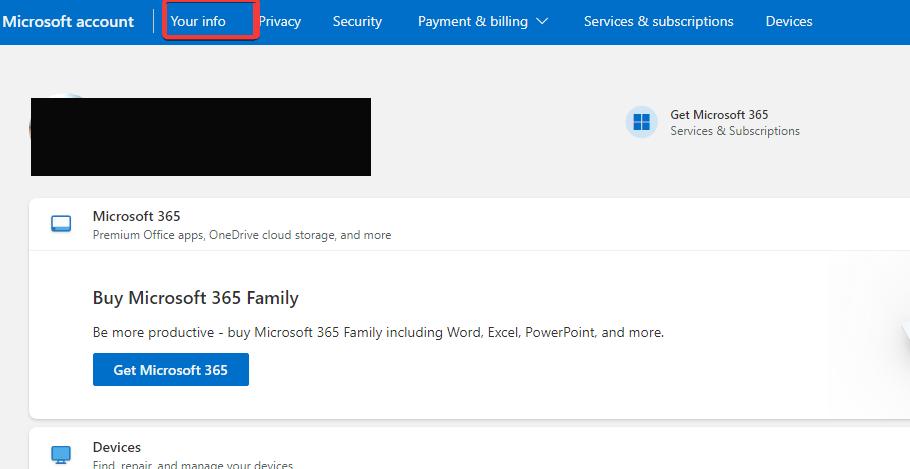Open the Devices card heading
This screenshot has height=469, width=910.
[117, 448]
